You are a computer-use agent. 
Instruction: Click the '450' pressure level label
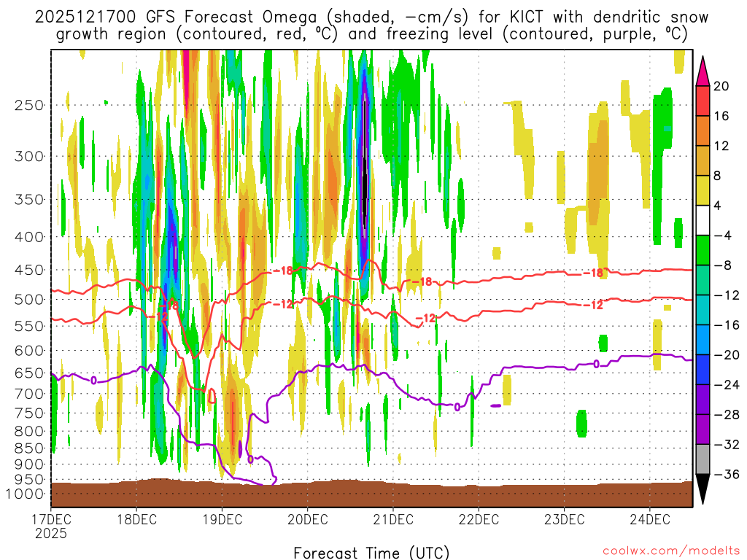(x=28, y=270)
